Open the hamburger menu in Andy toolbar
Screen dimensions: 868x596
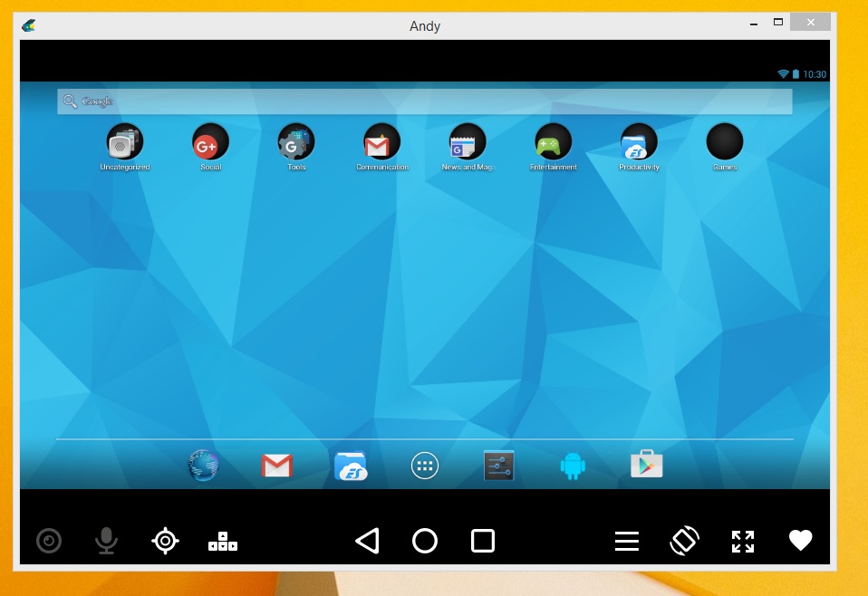627,542
